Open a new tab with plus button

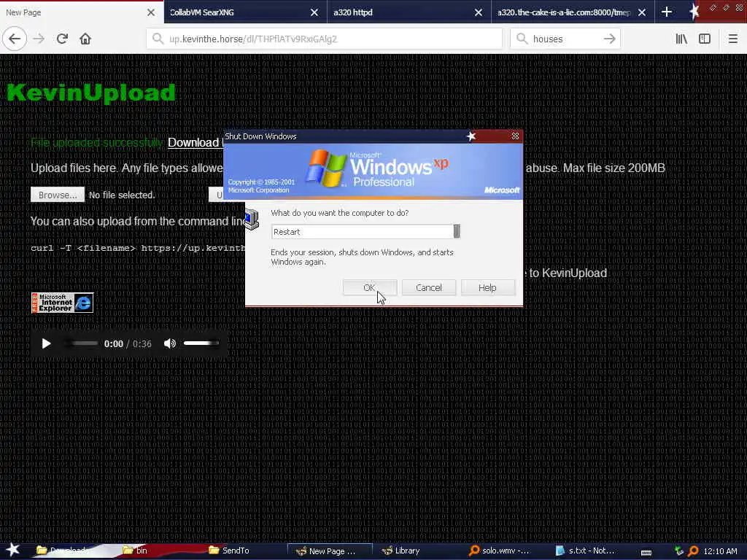[667, 12]
